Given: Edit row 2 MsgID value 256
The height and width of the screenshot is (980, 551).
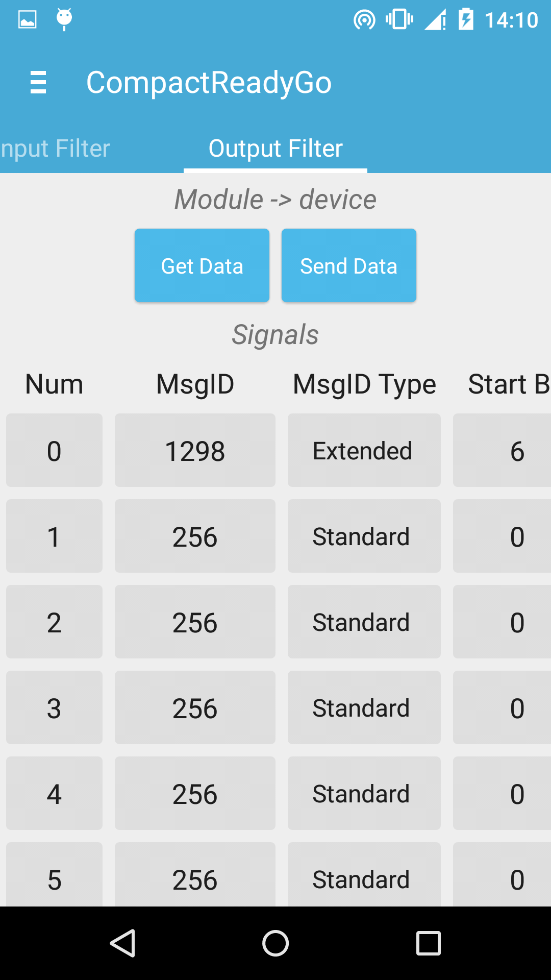Looking at the screenshot, I should pyautogui.click(x=195, y=622).
